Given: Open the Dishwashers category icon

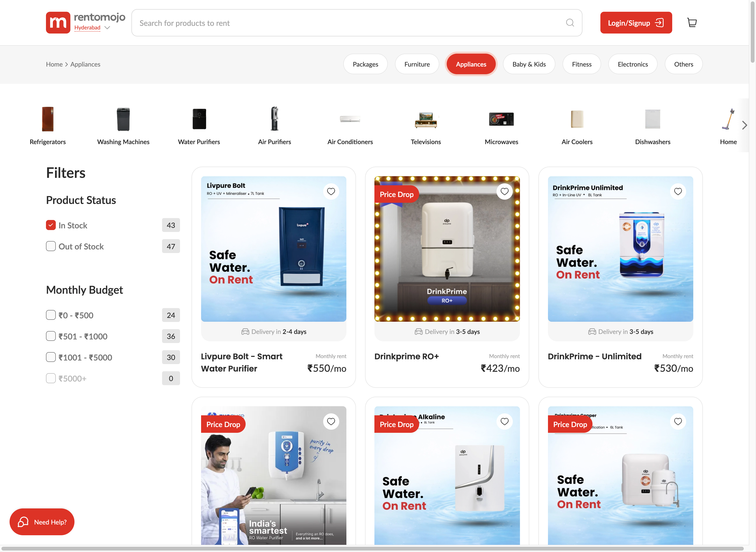Looking at the screenshot, I should click(652, 119).
